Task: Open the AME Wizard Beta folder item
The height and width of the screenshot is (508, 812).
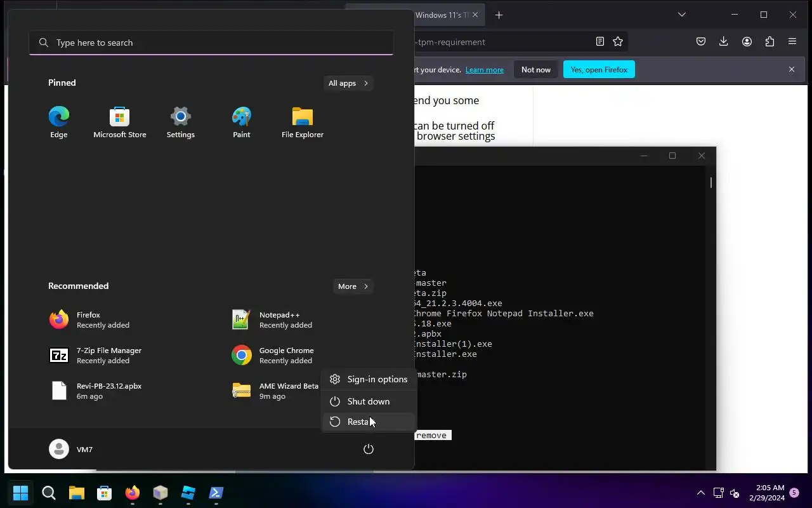Action: [275, 391]
